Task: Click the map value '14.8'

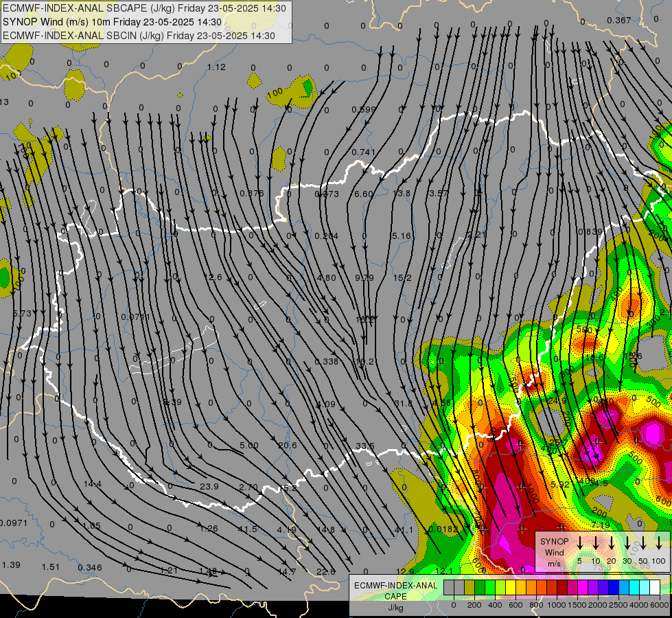Action: pyautogui.click(x=326, y=529)
